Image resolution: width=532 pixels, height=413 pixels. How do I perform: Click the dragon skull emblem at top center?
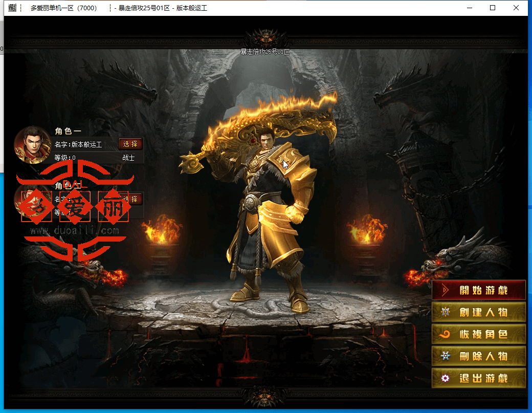[265, 38]
